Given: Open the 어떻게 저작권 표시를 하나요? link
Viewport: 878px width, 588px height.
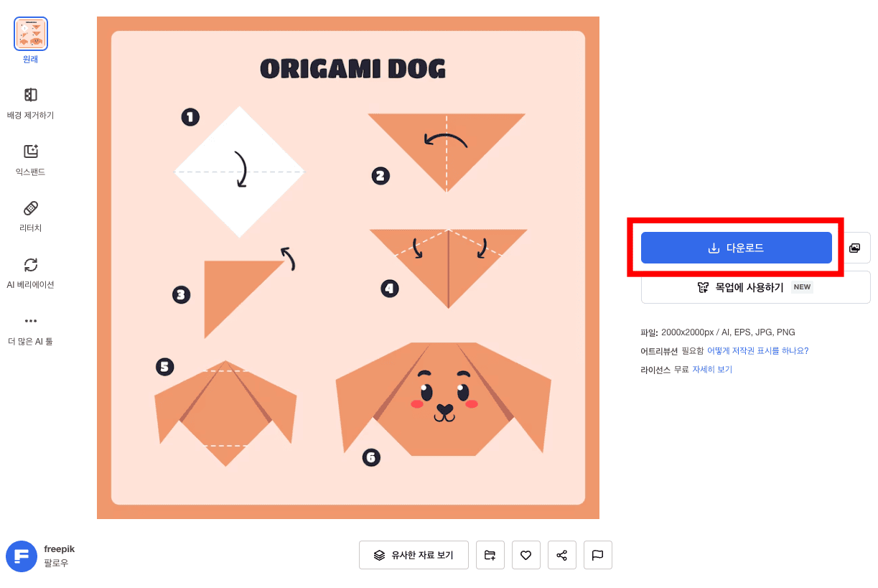Looking at the screenshot, I should (x=757, y=351).
